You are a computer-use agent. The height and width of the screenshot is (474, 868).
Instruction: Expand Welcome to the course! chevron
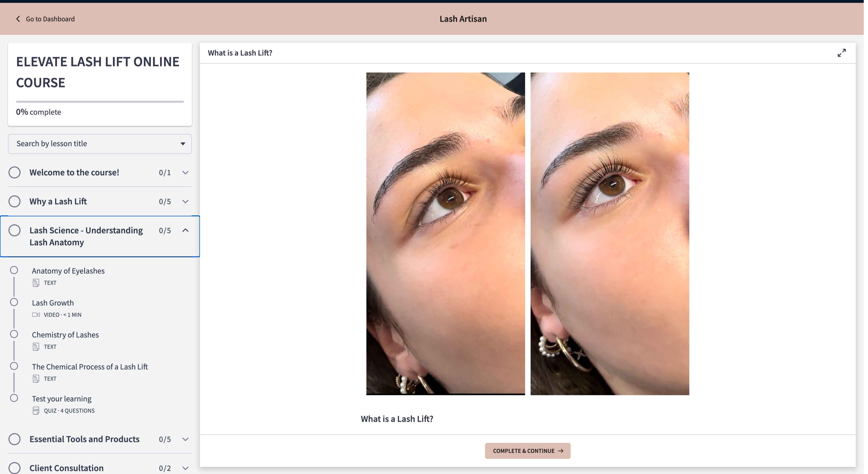185,173
